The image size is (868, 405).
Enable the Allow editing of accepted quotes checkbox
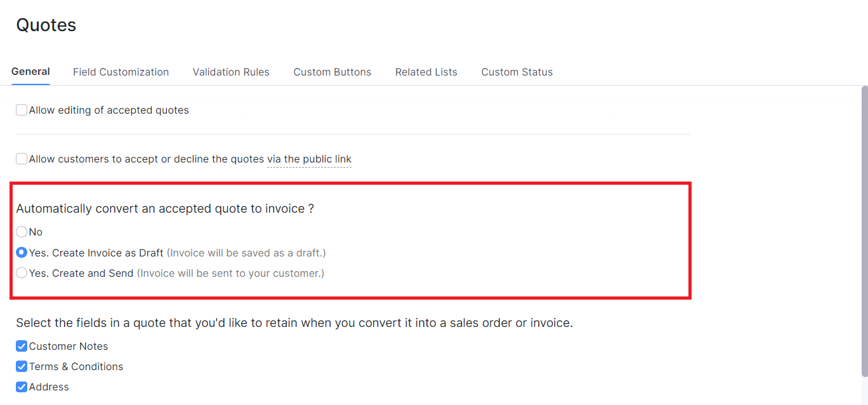[22, 110]
